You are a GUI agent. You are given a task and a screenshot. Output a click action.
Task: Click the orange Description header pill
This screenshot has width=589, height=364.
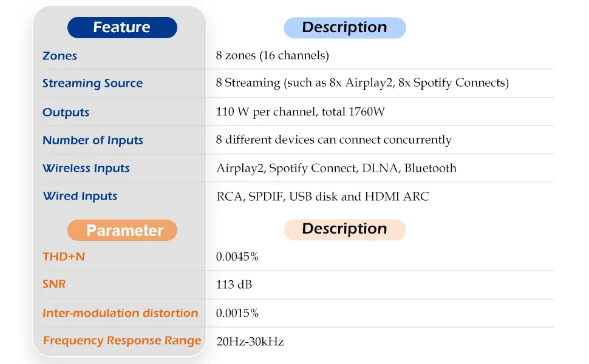pos(344,229)
